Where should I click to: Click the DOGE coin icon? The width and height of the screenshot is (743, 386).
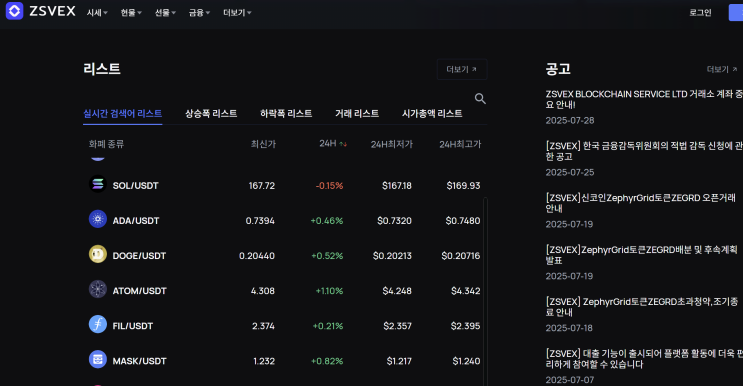(98, 254)
